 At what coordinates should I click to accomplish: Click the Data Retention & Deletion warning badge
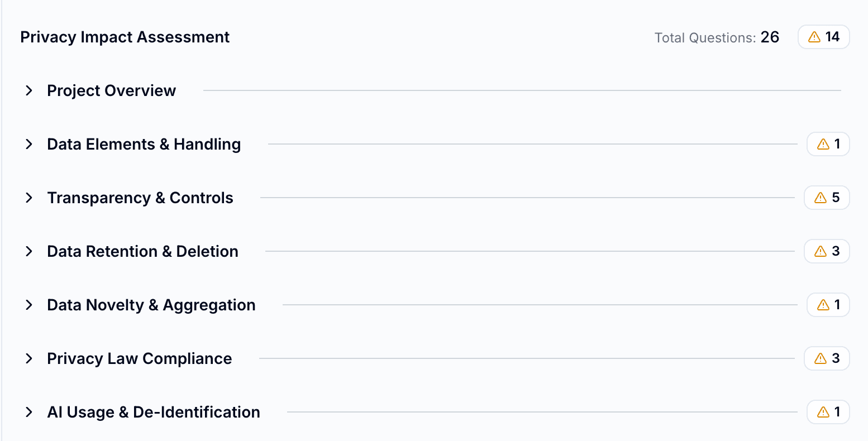click(x=827, y=251)
